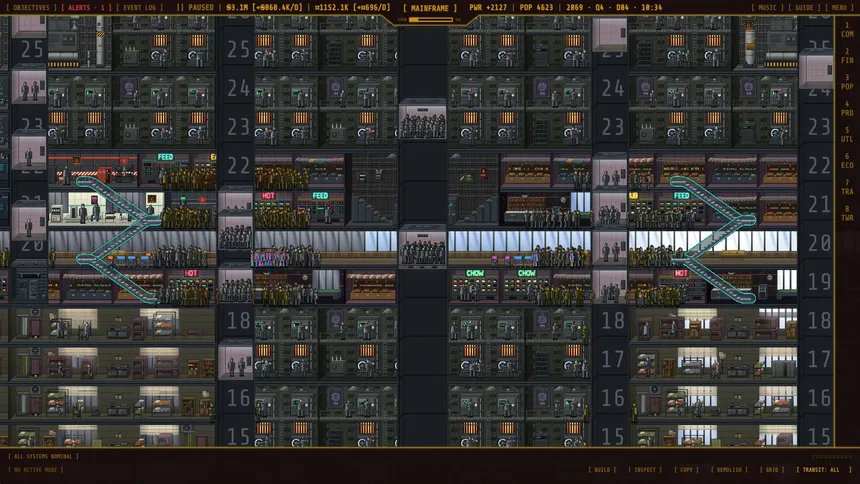Select the HOT shop sign on floor 21

tap(268, 195)
